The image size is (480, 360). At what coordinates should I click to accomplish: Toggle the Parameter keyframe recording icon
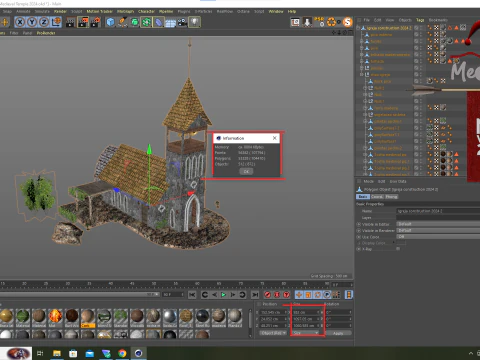[x=327, y=295]
